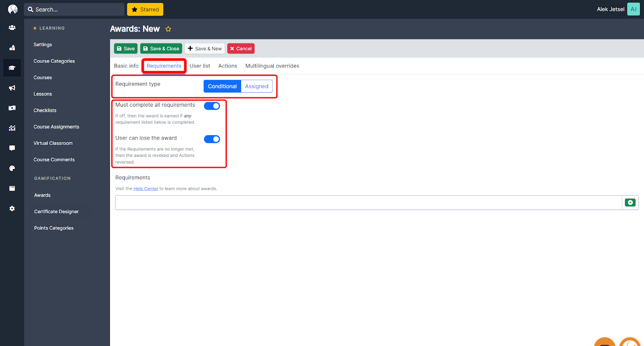Open the money bill e-commerce icon
Viewport: 644px width, 346px height.
click(12, 108)
